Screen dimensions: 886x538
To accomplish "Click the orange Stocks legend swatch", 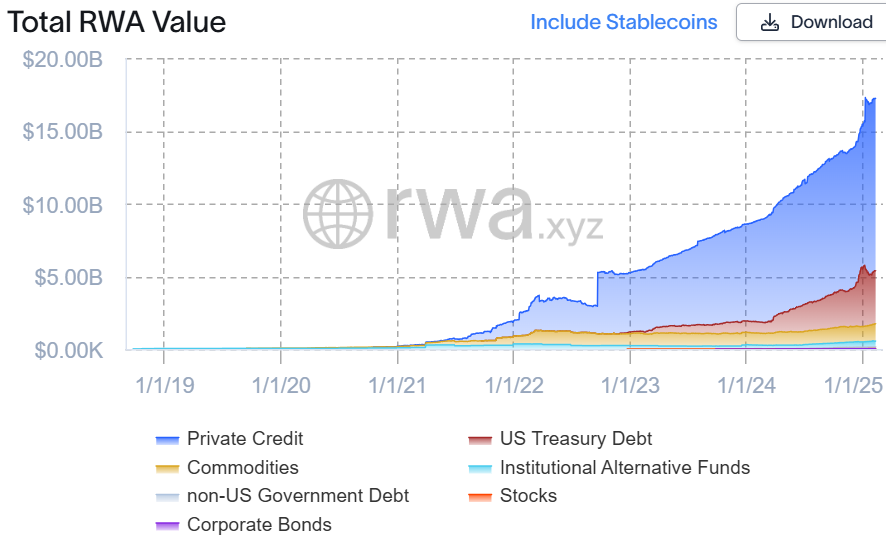I will [481, 496].
